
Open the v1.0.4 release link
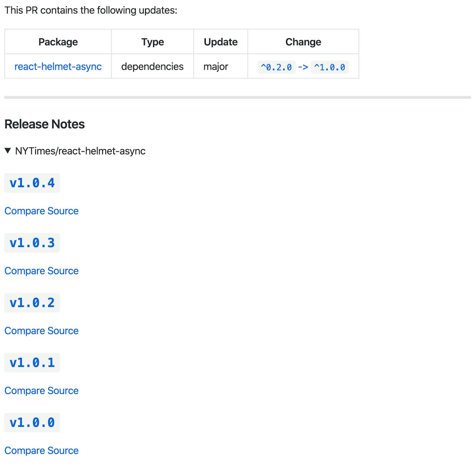pyautogui.click(x=32, y=183)
